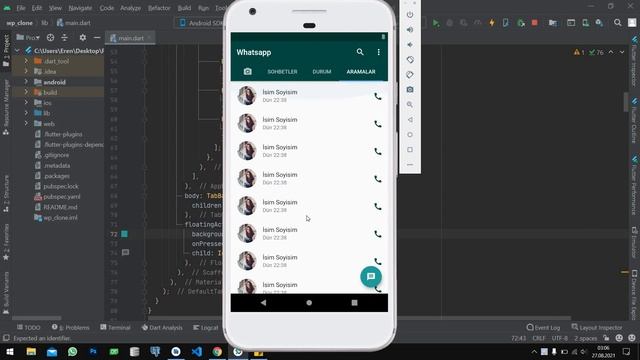Open the Logcat tool window

click(x=206, y=327)
